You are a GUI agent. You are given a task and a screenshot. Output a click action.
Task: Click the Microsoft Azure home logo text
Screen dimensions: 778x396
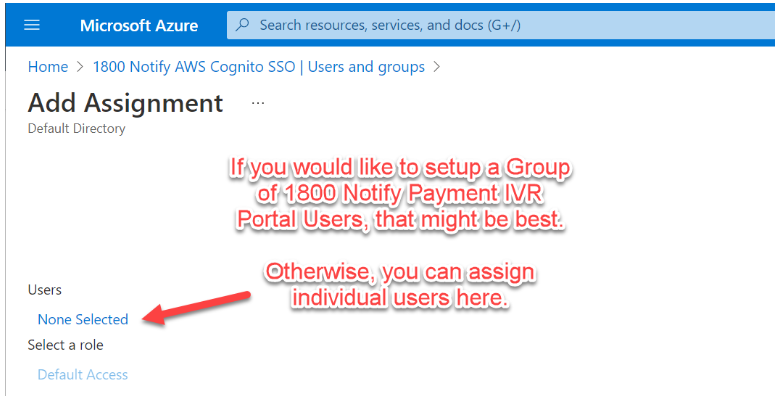(x=139, y=26)
